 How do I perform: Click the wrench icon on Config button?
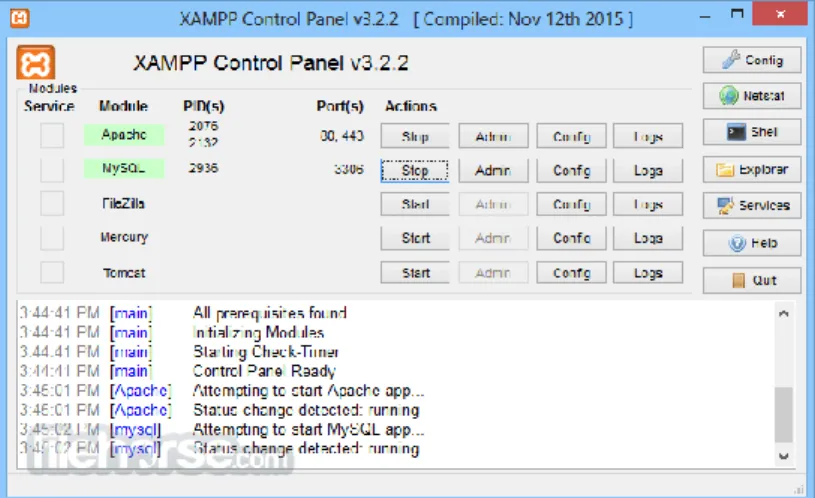(731, 60)
